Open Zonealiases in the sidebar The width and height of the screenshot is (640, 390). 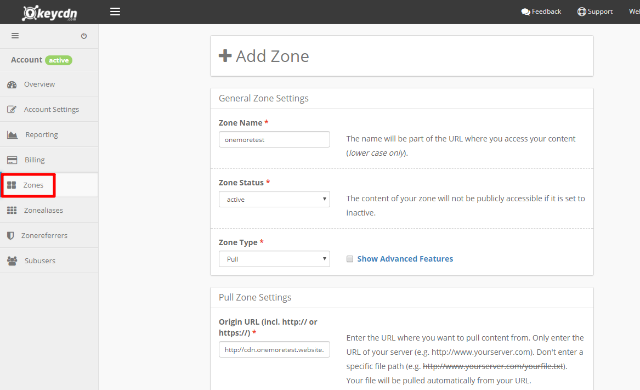point(49,210)
